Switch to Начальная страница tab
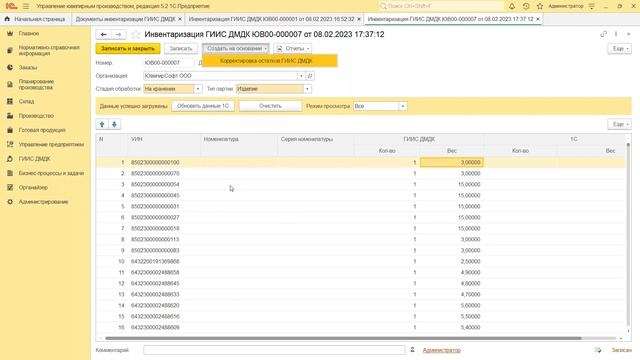This screenshot has width=640, height=360. click(36, 19)
